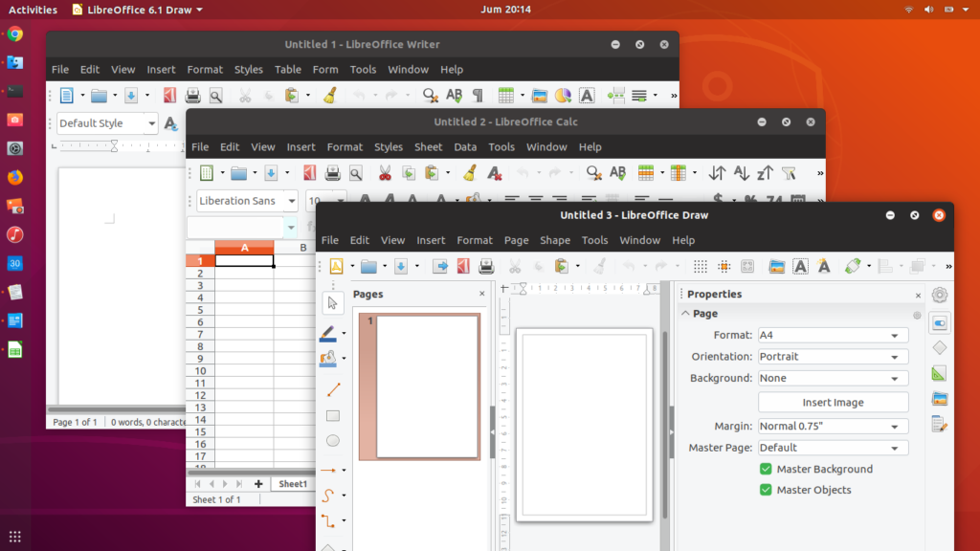The image size is (980, 551).
Task: Click Draw's vertical scrollbar beside the canvas
Action: [x=664, y=425]
